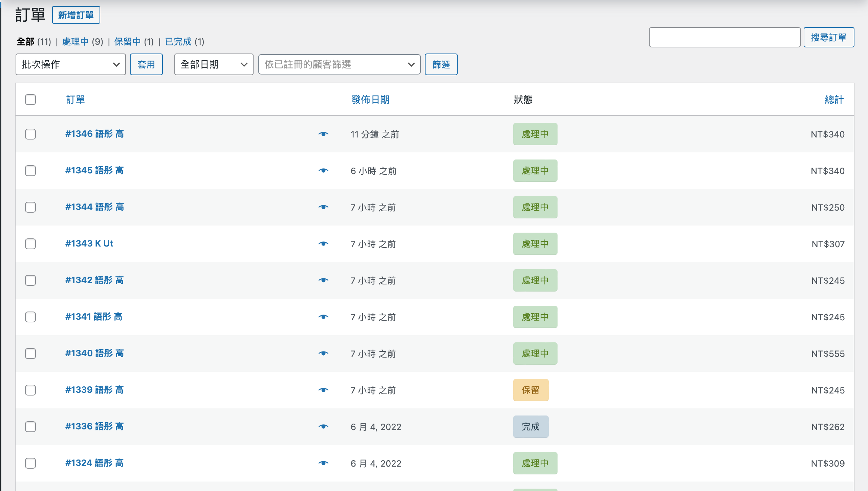Check the box for order #1342
Image resolution: width=868 pixels, height=491 pixels.
click(30, 280)
